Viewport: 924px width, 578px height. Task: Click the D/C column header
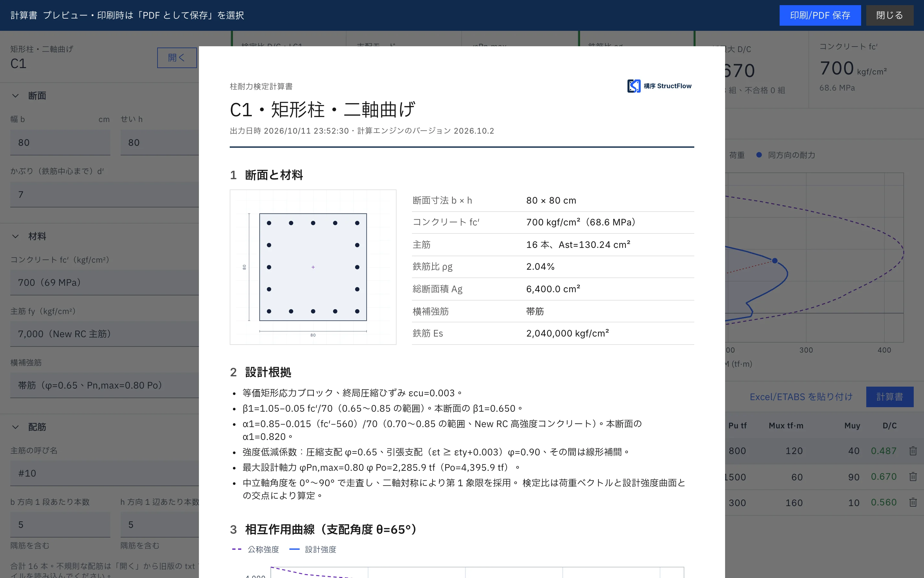(890, 425)
